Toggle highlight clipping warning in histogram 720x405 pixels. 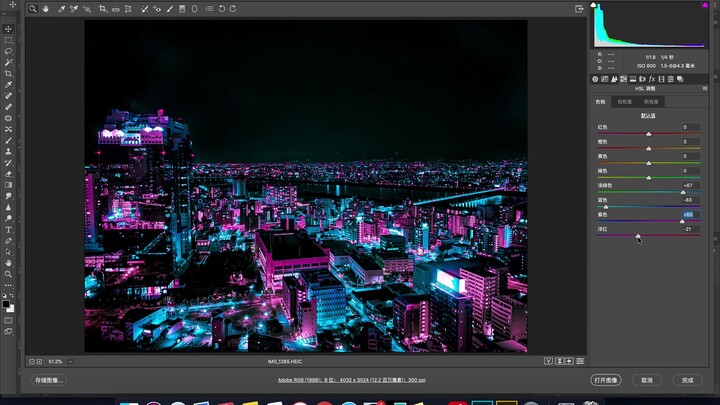tap(705, 5)
